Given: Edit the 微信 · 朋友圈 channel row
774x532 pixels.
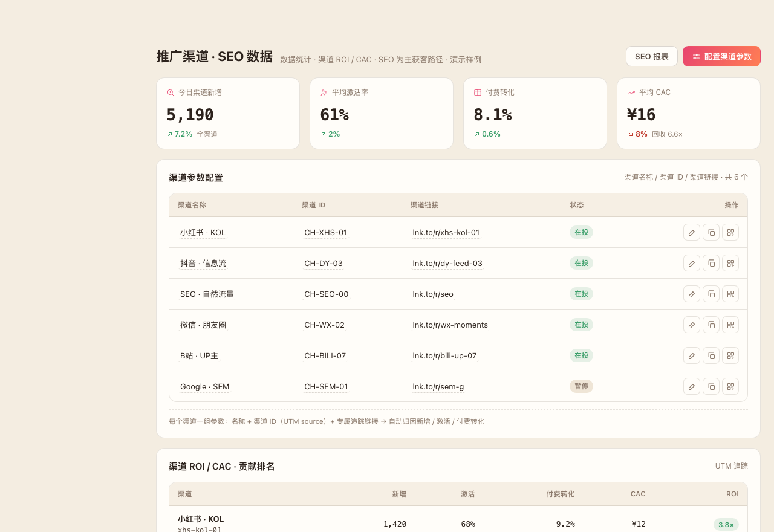Looking at the screenshot, I should [x=692, y=325].
